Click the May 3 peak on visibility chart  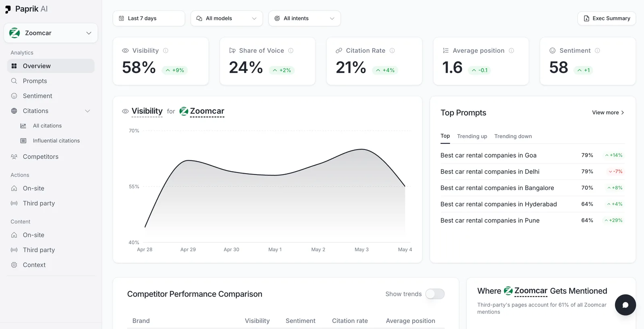(x=361, y=150)
